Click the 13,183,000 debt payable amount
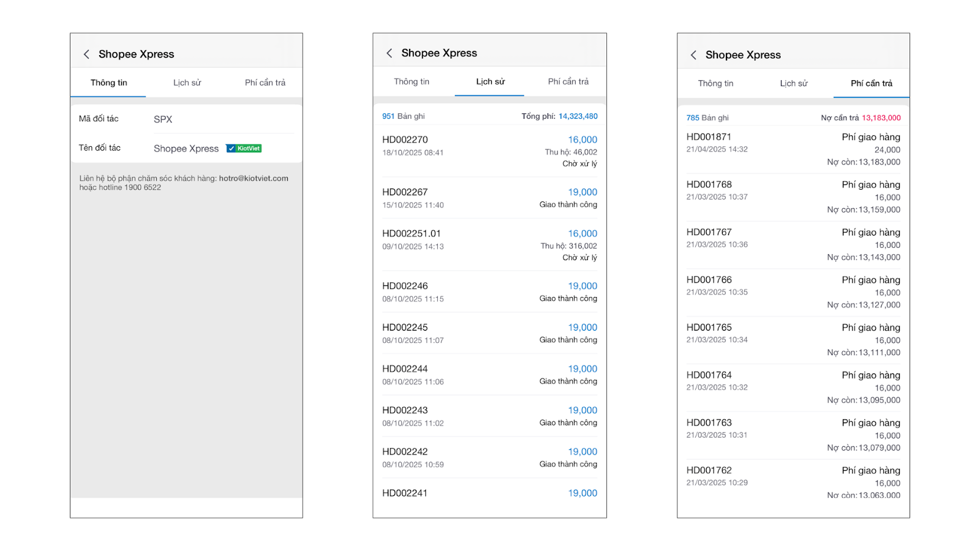Image resolution: width=980 pixels, height=551 pixels. pos(881,118)
